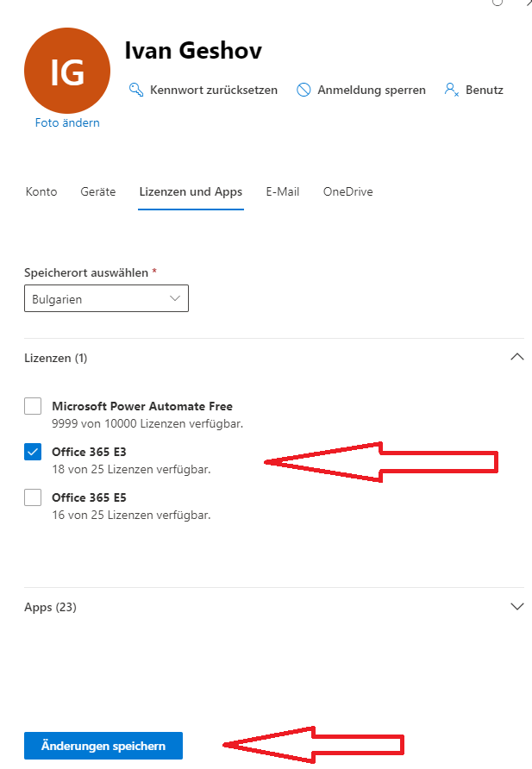532x769 pixels.
Task: Click '16 von 25 Lizenzen verfügbar.' text
Action: coord(131,515)
